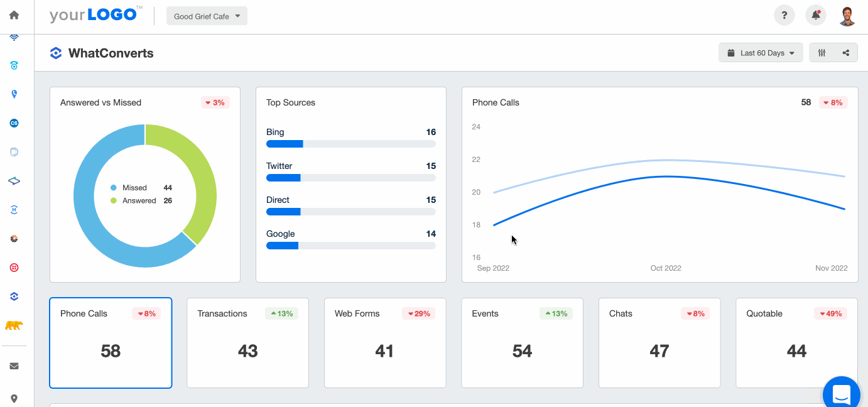
Task: Open the Last 60 Days date range dropdown
Action: pyautogui.click(x=761, y=53)
